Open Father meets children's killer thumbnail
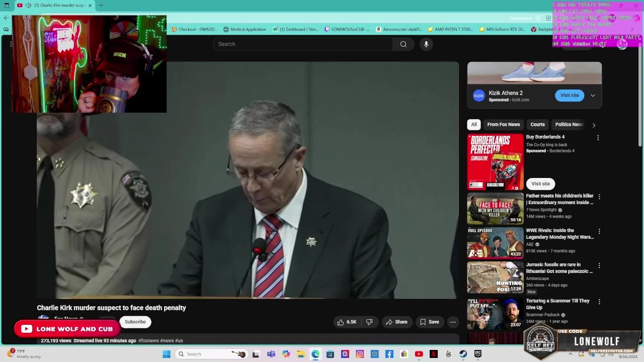The image size is (644, 362). click(x=495, y=209)
